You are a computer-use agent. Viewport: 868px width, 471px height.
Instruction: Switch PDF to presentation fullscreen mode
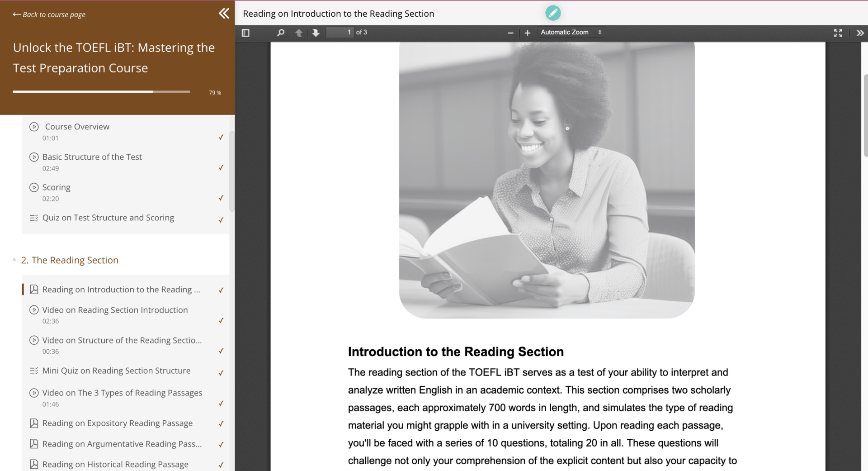click(x=838, y=33)
